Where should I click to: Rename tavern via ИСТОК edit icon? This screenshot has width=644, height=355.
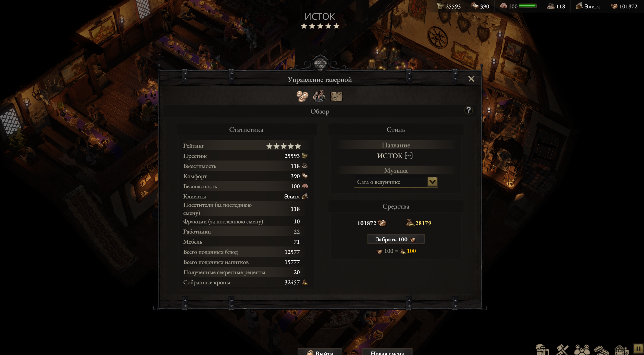(408, 156)
